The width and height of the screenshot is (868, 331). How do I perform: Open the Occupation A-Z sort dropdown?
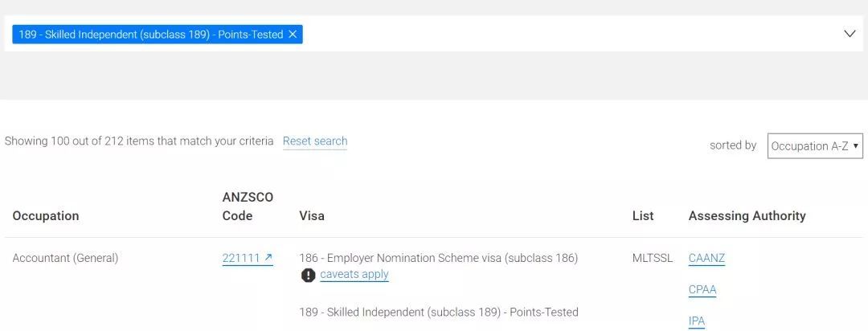coord(815,146)
